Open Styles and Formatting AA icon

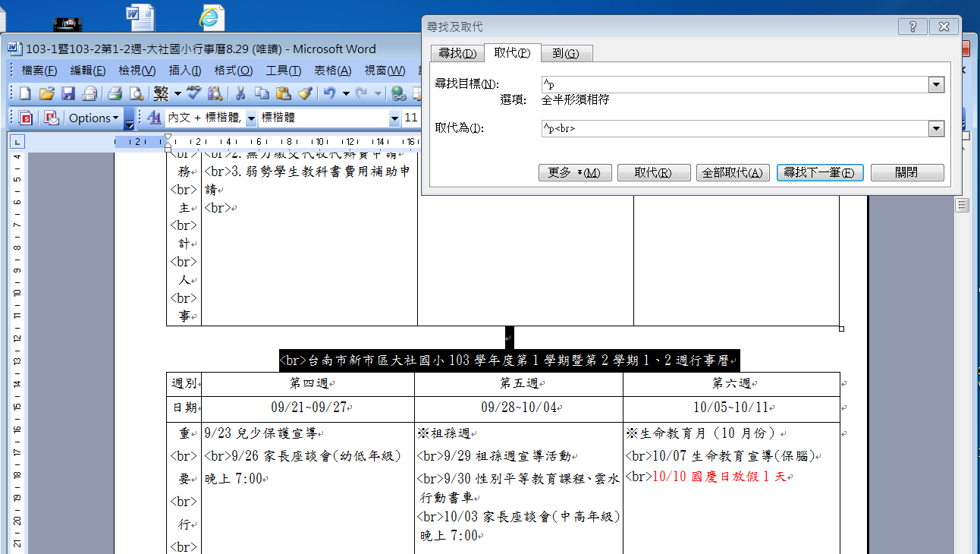click(154, 118)
